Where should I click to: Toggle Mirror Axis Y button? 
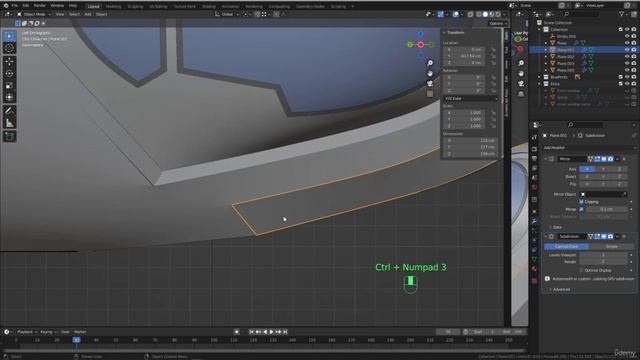pyautogui.click(x=603, y=169)
